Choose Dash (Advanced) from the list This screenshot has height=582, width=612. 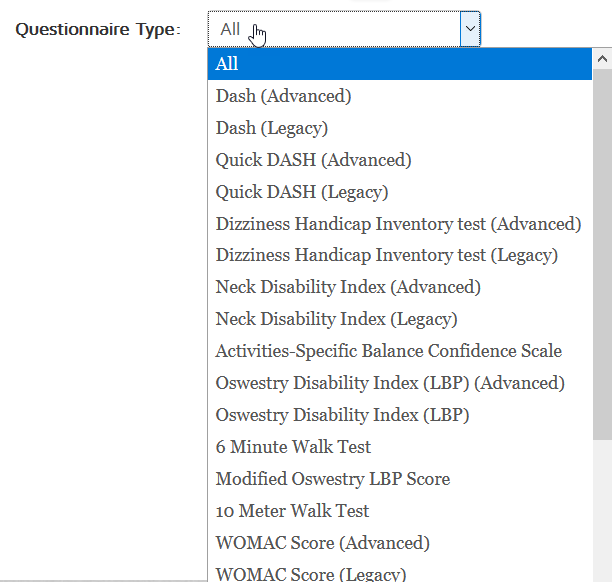coord(283,96)
